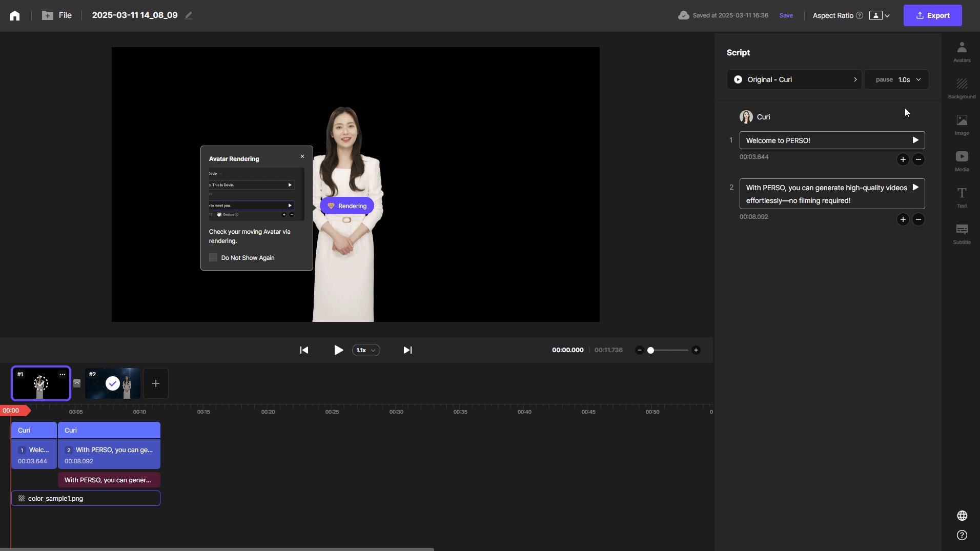This screenshot has height=551, width=980.
Task: Play the voice preview for Original - Curi
Action: pos(738,79)
